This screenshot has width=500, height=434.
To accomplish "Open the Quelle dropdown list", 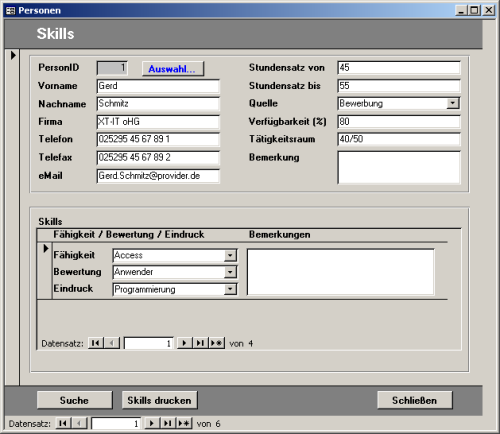I will (453, 103).
